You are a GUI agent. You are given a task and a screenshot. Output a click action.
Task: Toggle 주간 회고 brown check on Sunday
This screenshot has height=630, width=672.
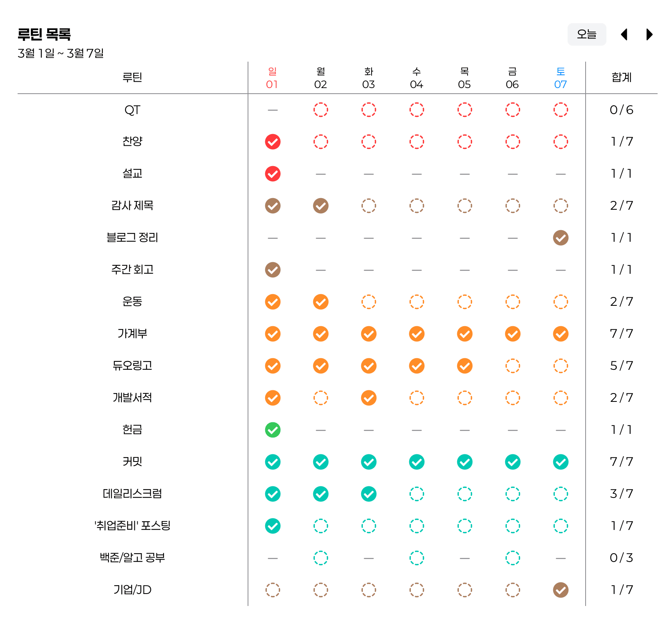pyautogui.click(x=273, y=270)
